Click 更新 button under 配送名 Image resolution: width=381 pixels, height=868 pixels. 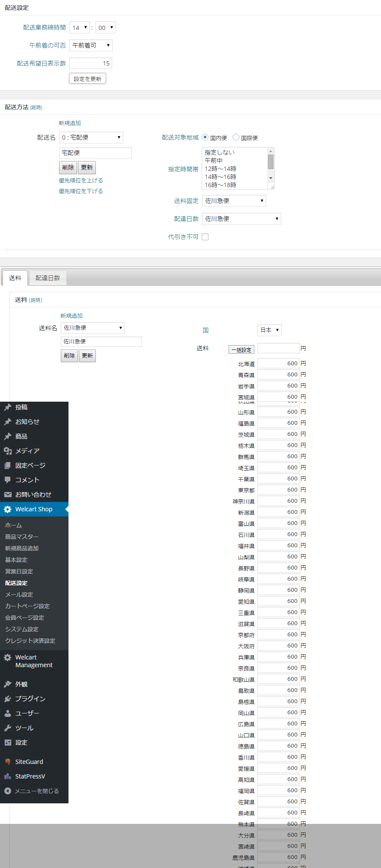(x=87, y=167)
